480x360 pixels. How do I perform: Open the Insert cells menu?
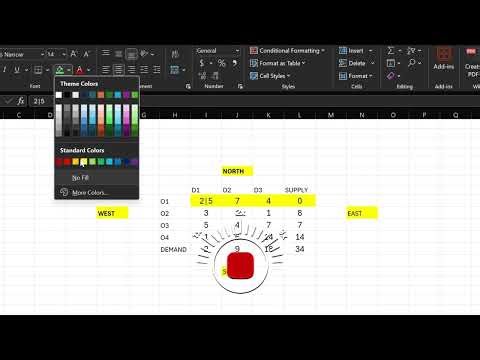click(x=355, y=51)
